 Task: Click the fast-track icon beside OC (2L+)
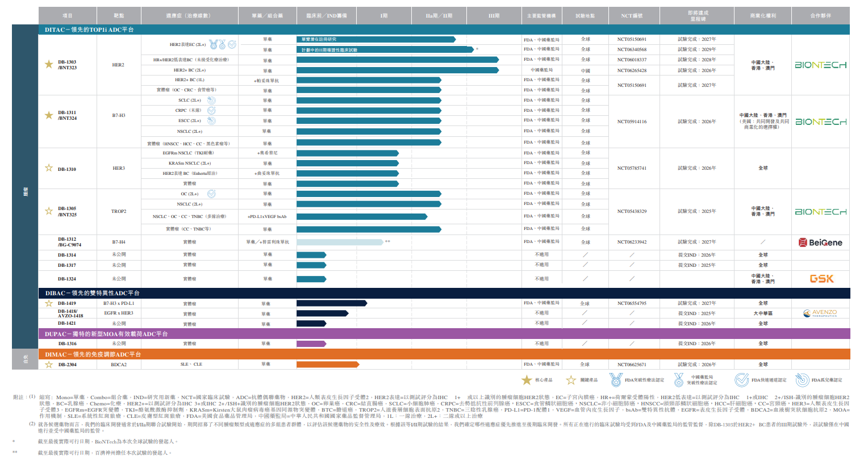[x=211, y=194]
